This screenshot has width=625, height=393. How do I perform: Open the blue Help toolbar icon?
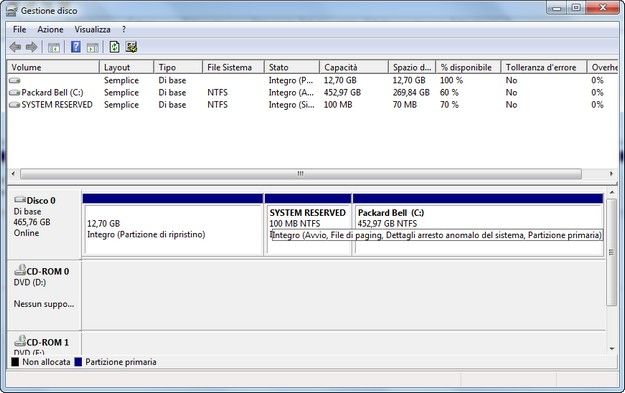click(75, 47)
